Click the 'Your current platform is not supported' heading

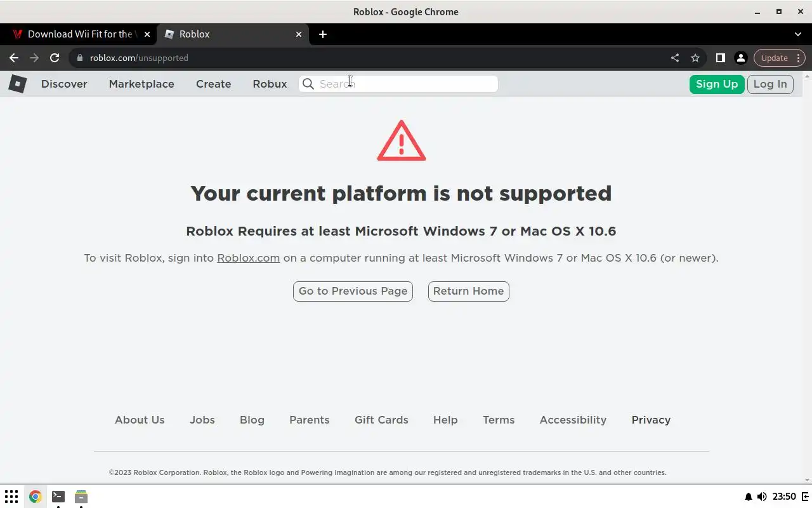click(401, 193)
